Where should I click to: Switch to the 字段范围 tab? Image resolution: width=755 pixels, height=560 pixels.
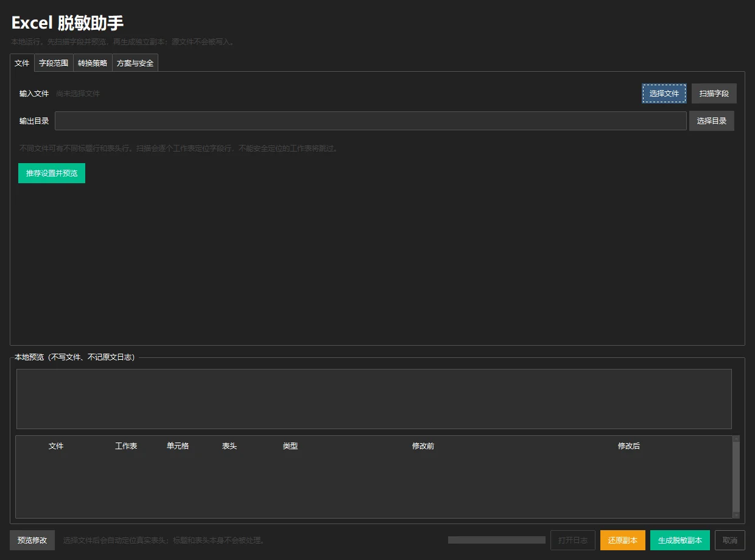click(54, 63)
